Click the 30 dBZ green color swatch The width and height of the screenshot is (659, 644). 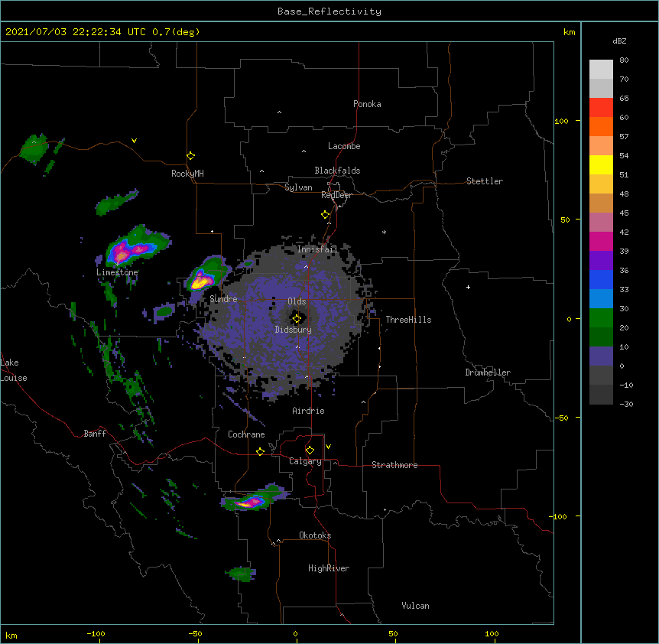pyautogui.click(x=601, y=318)
